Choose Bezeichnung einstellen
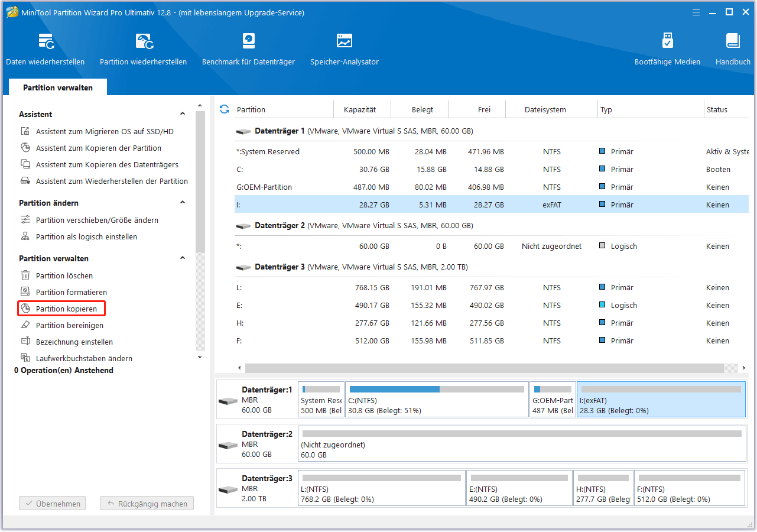 pos(67,342)
